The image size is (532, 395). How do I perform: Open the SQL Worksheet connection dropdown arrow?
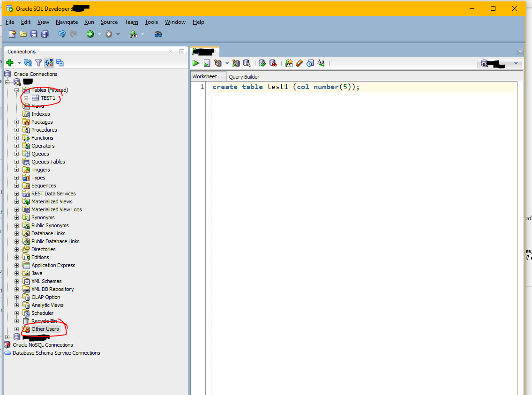click(x=143, y=34)
